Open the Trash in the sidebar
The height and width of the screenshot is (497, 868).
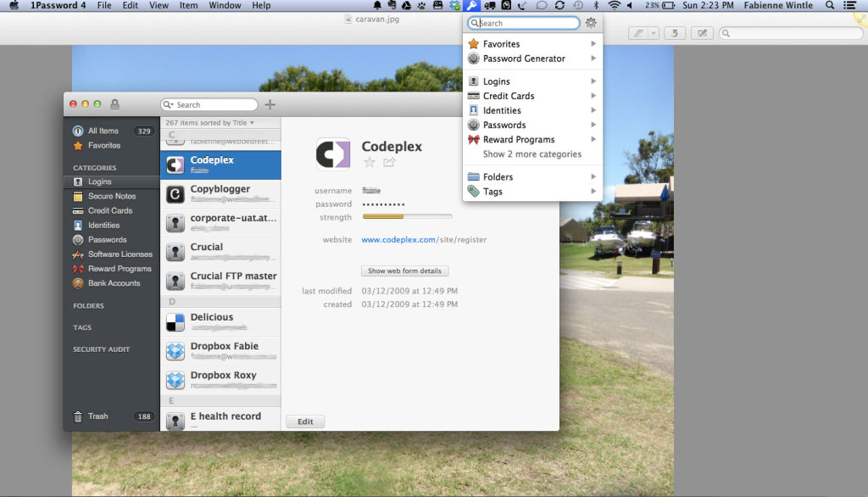pos(111,416)
